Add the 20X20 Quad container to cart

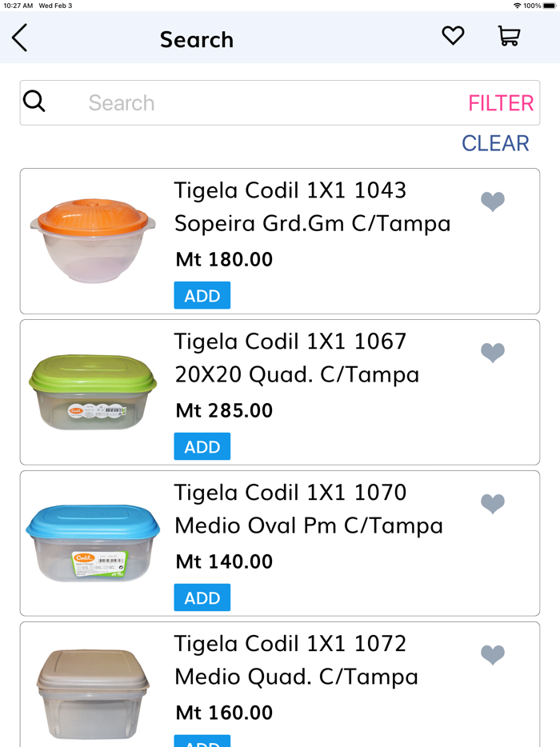tap(202, 446)
